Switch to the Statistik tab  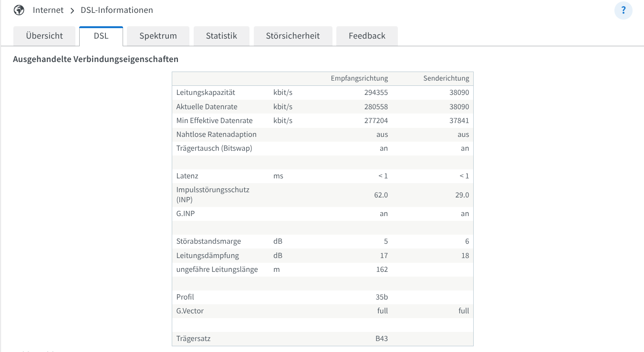pos(221,36)
